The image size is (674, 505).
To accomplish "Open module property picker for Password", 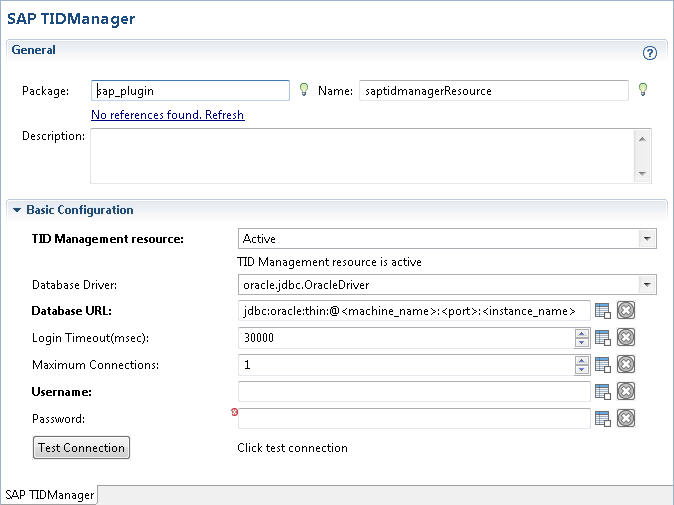I will [603, 419].
